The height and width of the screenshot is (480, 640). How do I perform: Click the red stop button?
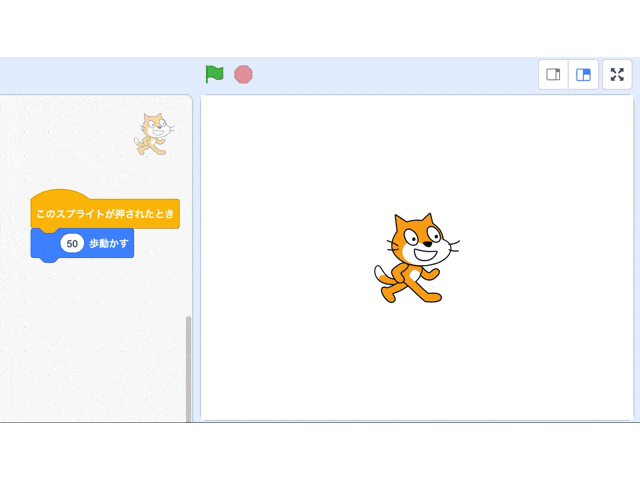tap(243, 75)
